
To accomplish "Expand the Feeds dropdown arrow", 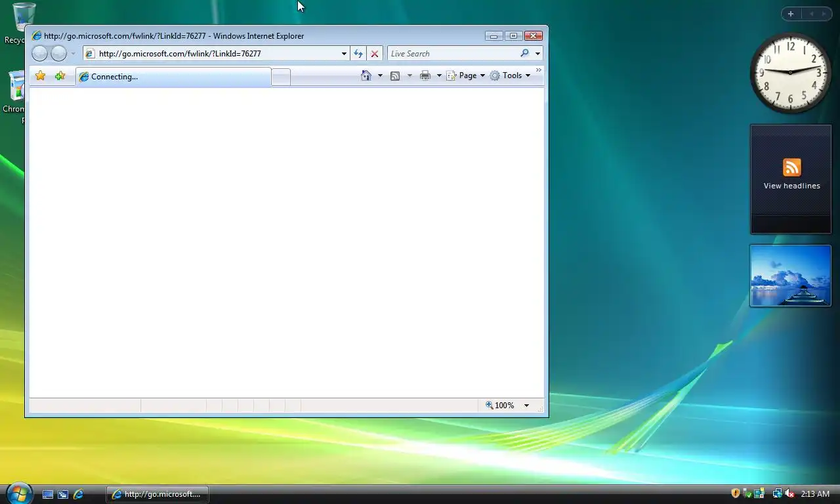I will pos(409,75).
